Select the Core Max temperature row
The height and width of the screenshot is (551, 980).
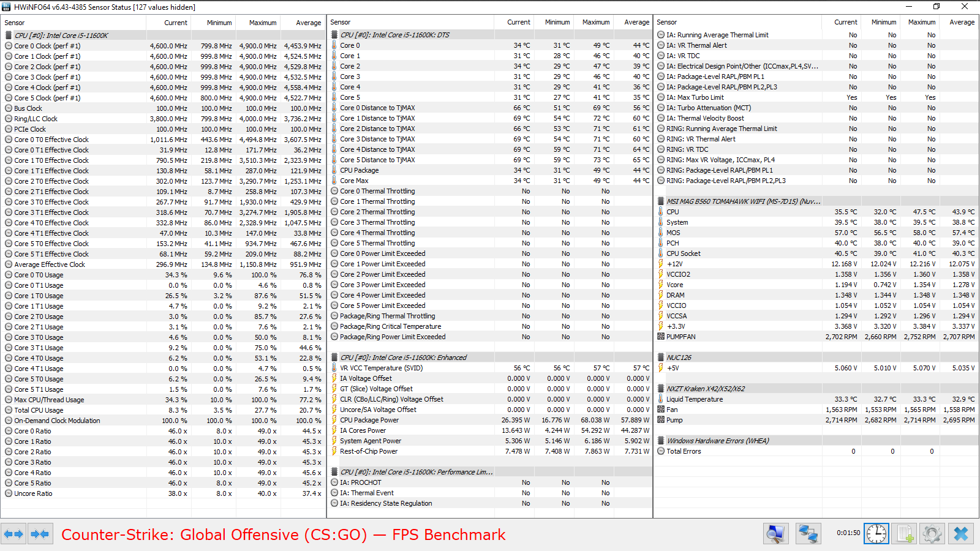pos(490,181)
